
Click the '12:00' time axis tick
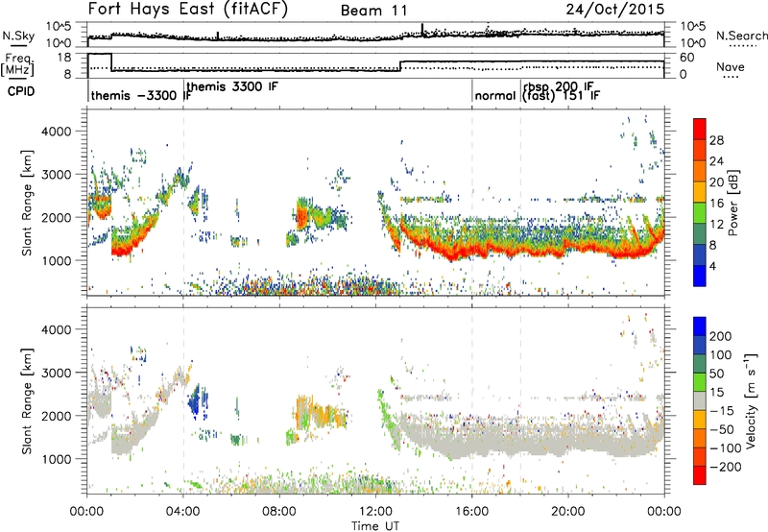375,511
